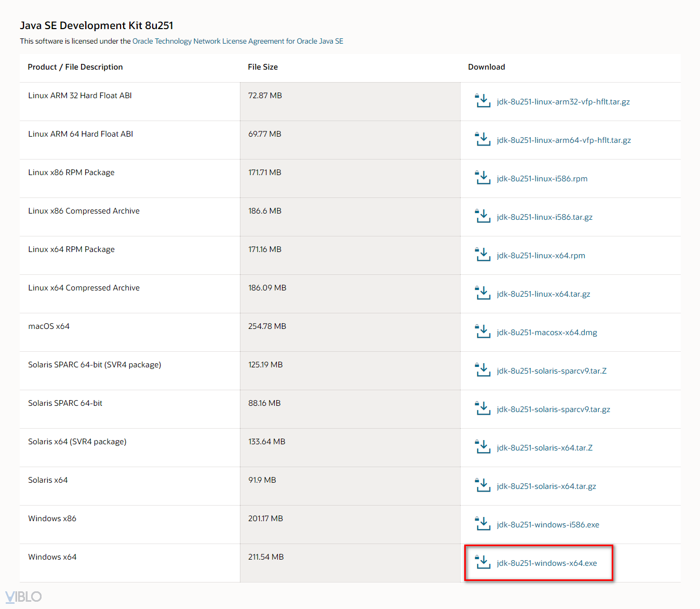Click download icon beside jdk-8u251-linux-arm64-vfp-hflt.tar.gz
The width and height of the screenshot is (700, 609).
click(483, 139)
